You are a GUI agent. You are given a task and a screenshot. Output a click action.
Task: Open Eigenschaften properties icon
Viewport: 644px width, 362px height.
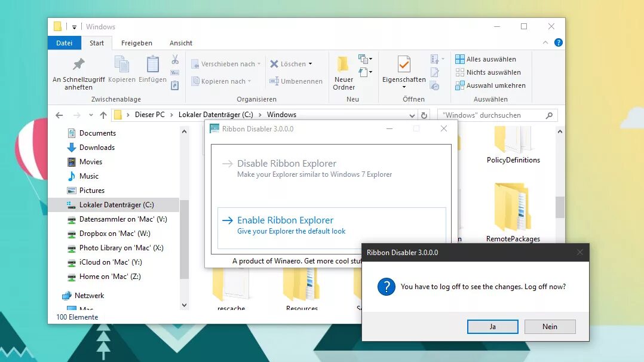point(404,65)
